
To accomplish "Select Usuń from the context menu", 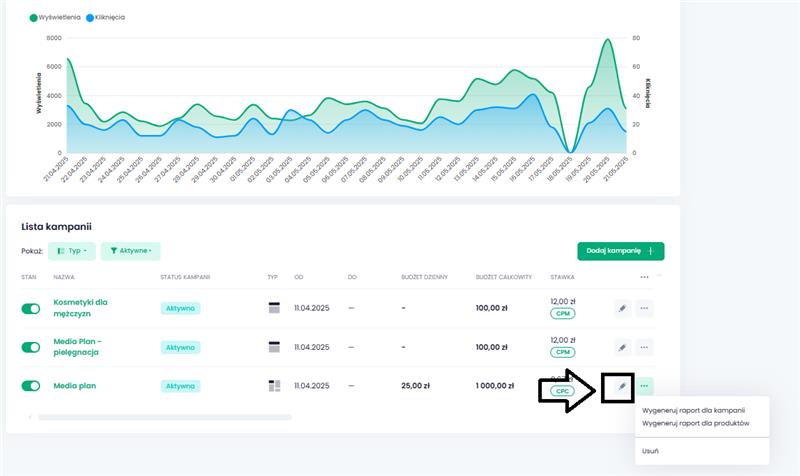I will (650, 451).
